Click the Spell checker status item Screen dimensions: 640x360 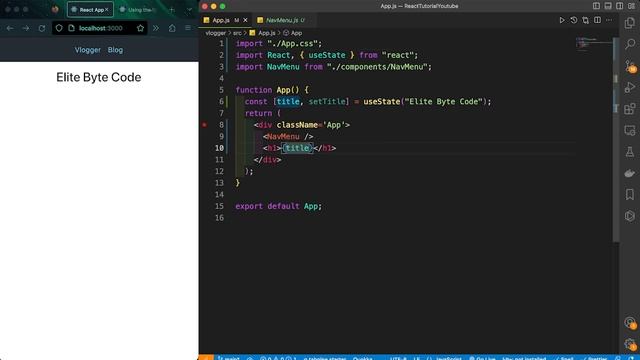click(x=564, y=358)
